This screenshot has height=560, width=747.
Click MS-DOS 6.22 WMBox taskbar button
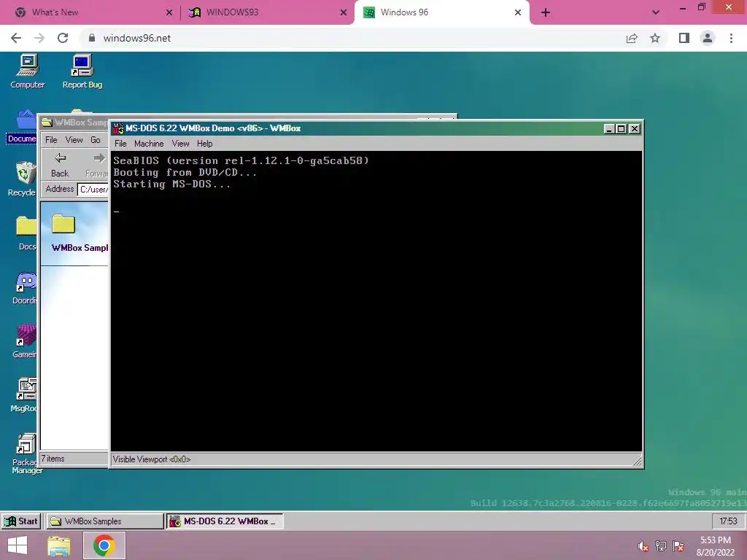coord(225,521)
